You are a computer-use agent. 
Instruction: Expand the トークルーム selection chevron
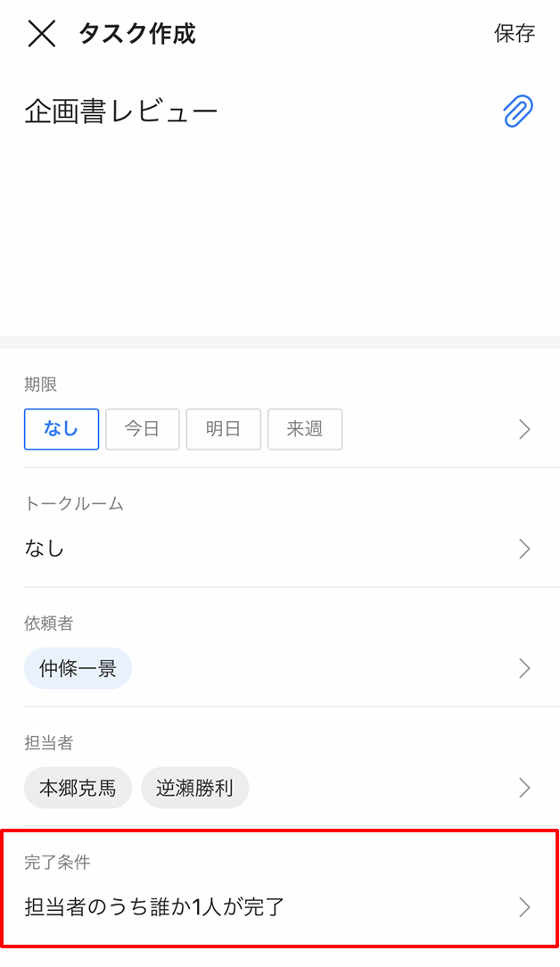pyautogui.click(x=524, y=549)
